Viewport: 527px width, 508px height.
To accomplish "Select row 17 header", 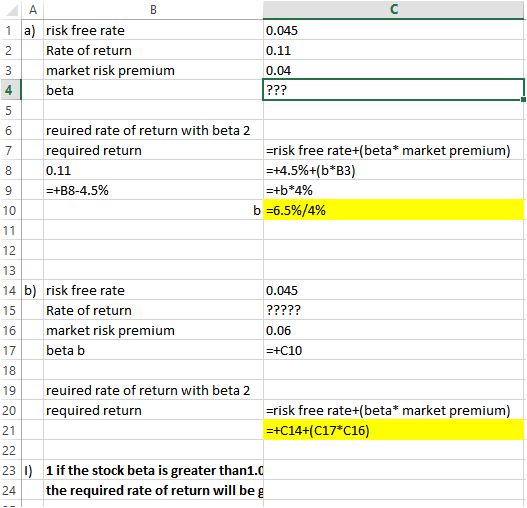I will 10,350.
